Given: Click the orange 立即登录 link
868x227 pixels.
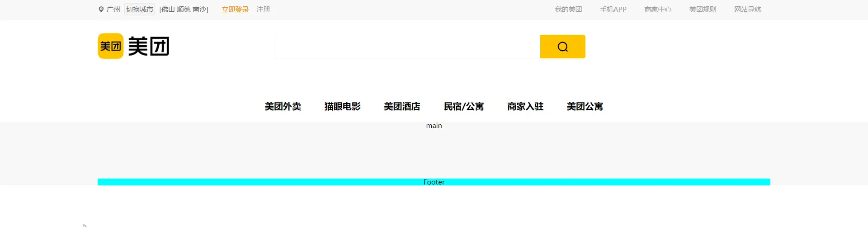Looking at the screenshot, I should [235, 9].
